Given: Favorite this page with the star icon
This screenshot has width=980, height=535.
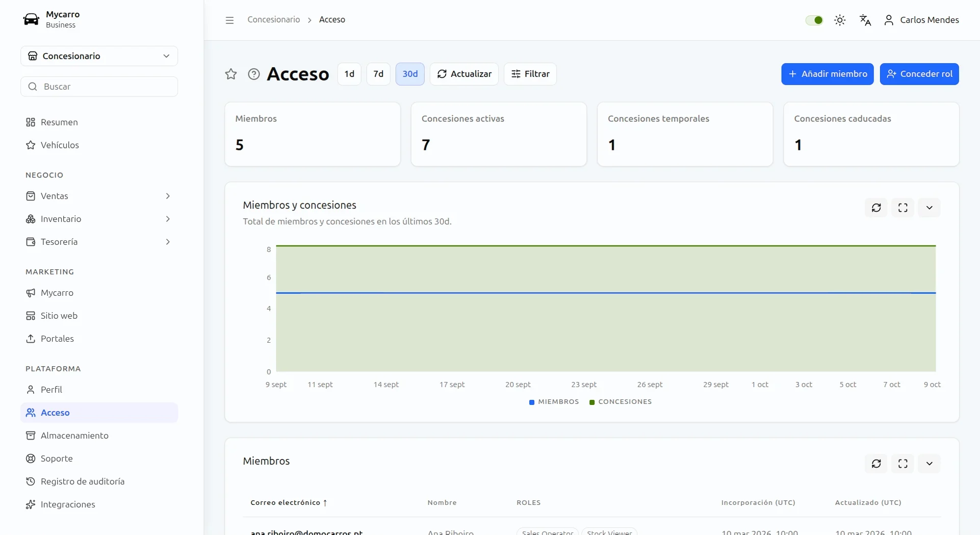Looking at the screenshot, I should [x=231, y=74].
